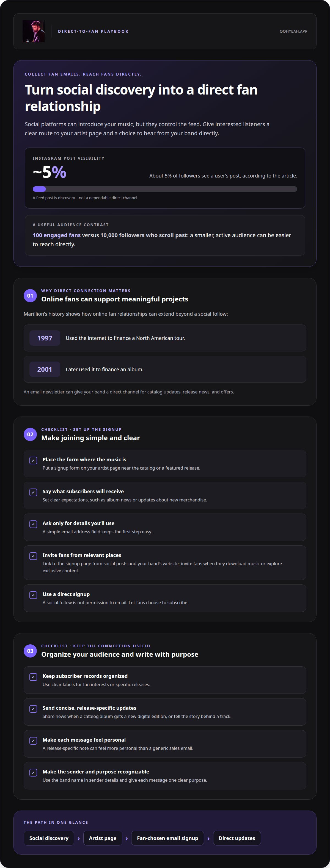Click the Fan-chosen email signup step

pyautogui.click(x=167, y=838)
